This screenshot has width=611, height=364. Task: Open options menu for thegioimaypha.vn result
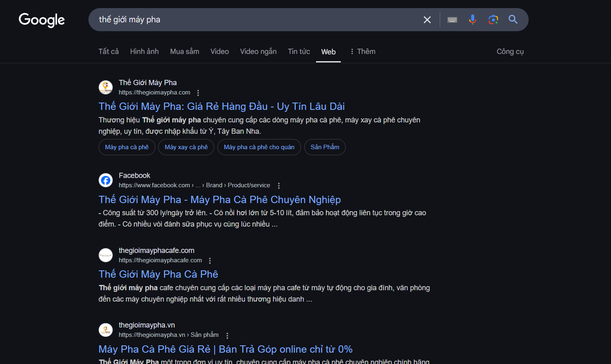click(x=227, y=336)
